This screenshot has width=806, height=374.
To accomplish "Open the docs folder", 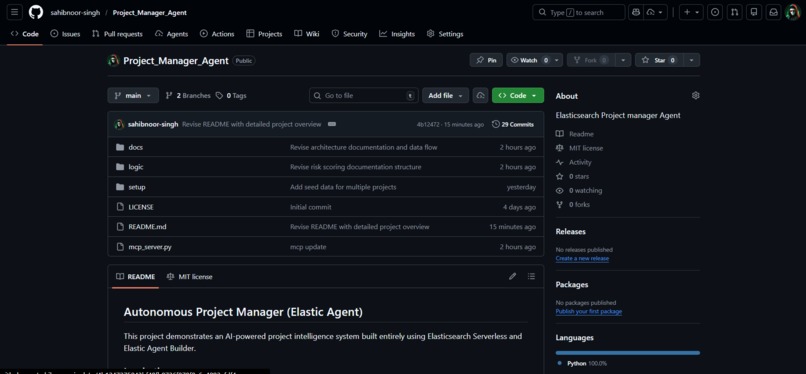I will click(136, 147).
